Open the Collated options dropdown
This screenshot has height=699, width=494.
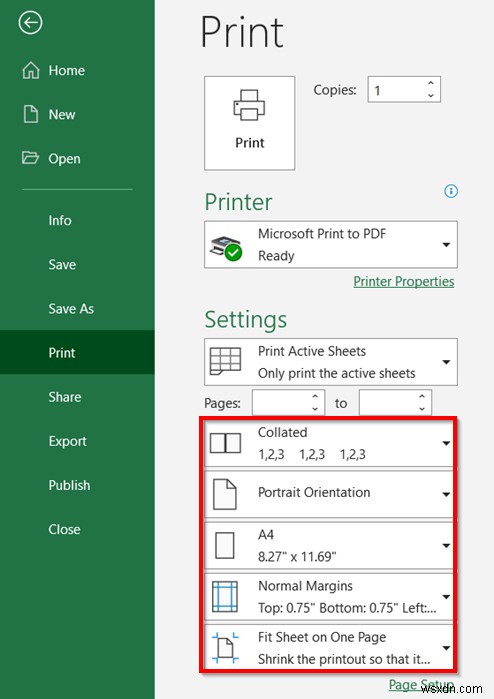pos(329,443)
